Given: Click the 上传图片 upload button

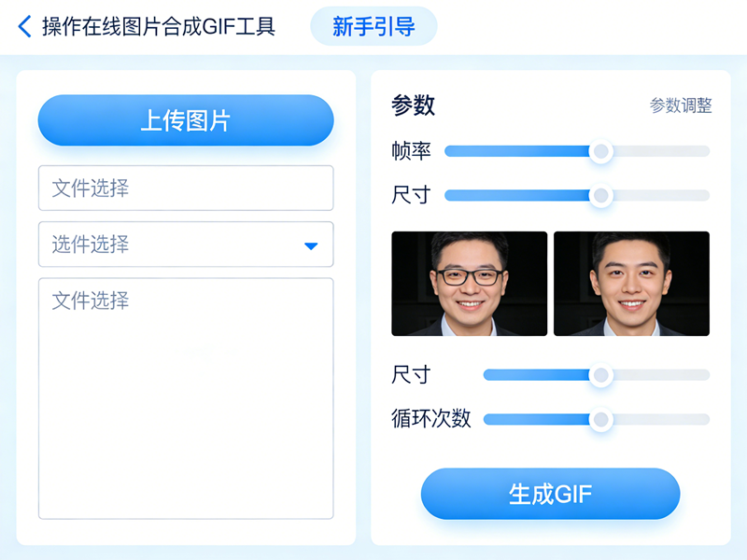Looking at the screenshot, I should [185, 120].
